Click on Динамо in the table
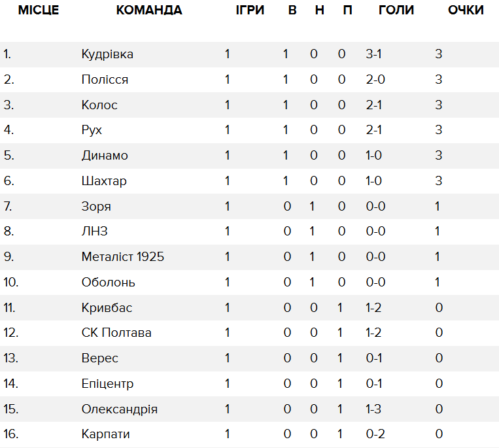Image resolution: width=499 pixels, height=448 pixels. coord(105,156)
